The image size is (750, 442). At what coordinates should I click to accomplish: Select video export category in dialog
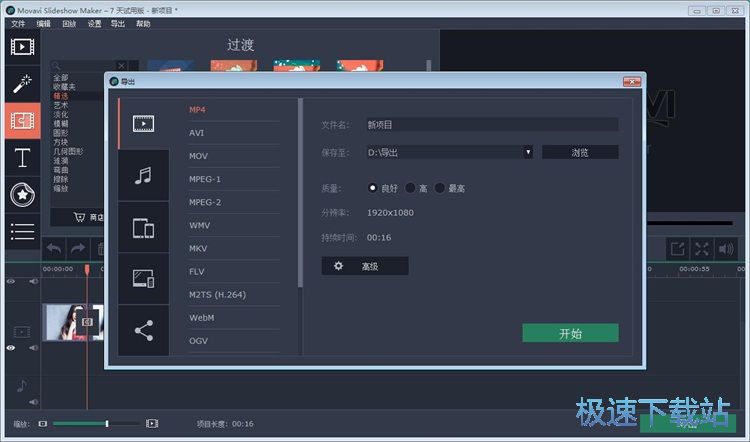(143, 123)
